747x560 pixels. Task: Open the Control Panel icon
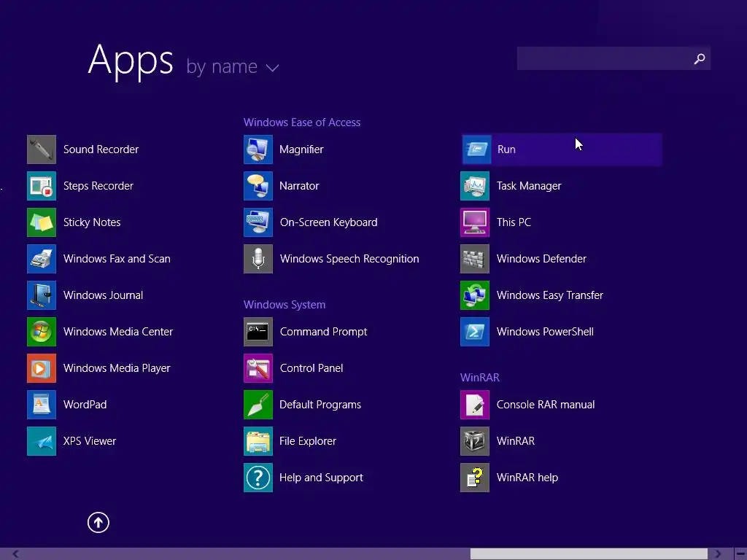(258, 368)
